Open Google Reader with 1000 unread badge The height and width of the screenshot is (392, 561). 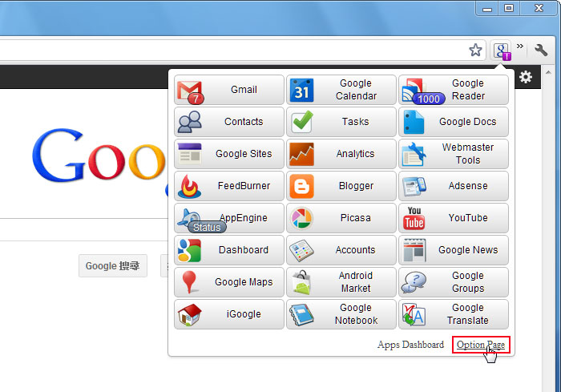pos(454,90)
